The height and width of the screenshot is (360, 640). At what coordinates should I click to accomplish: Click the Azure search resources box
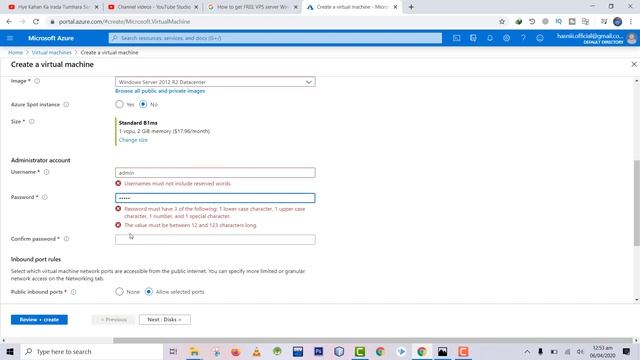275,38
